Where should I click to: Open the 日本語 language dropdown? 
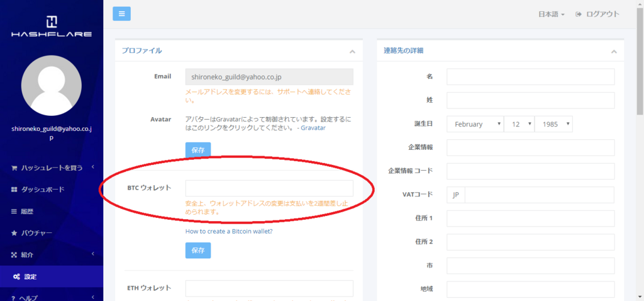click(551, 14)
